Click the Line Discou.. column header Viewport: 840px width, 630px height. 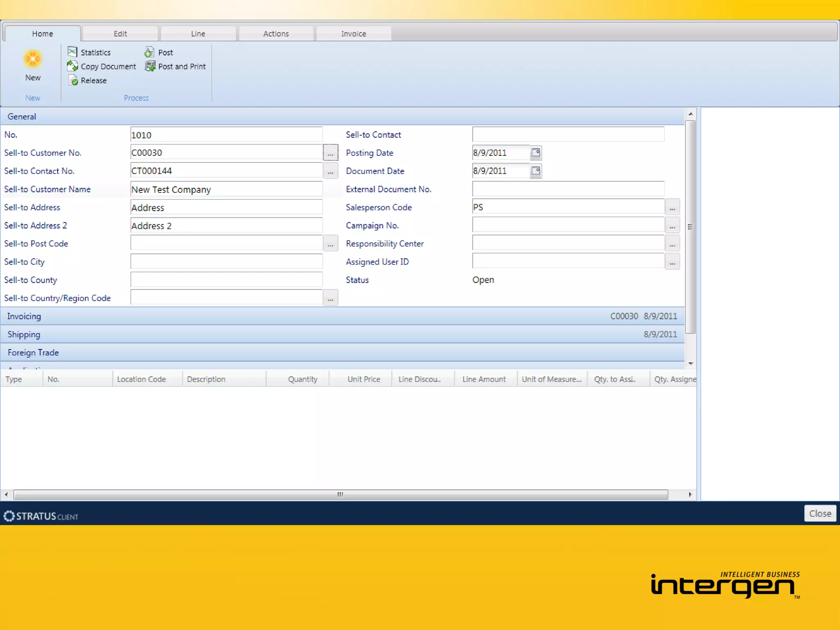point(423,379)
